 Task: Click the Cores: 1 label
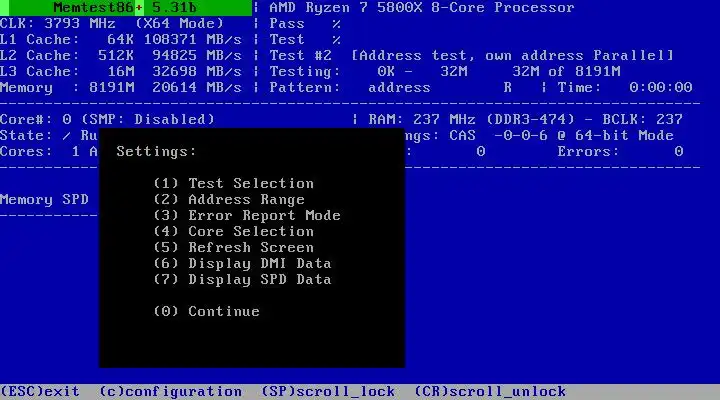click(40, 152)
